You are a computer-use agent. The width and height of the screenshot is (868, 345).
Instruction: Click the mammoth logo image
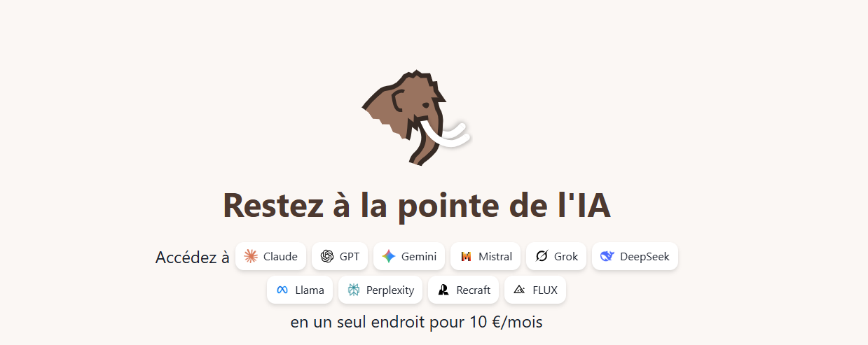[415, 118]
